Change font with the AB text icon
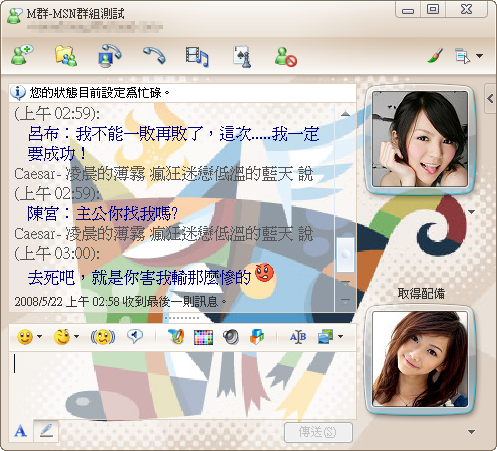 coord(298,337)
